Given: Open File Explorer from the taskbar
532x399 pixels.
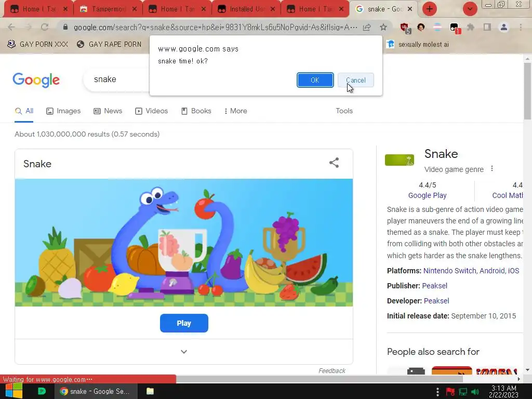Looking at the screenshot, I should click(x=150, y=391).
